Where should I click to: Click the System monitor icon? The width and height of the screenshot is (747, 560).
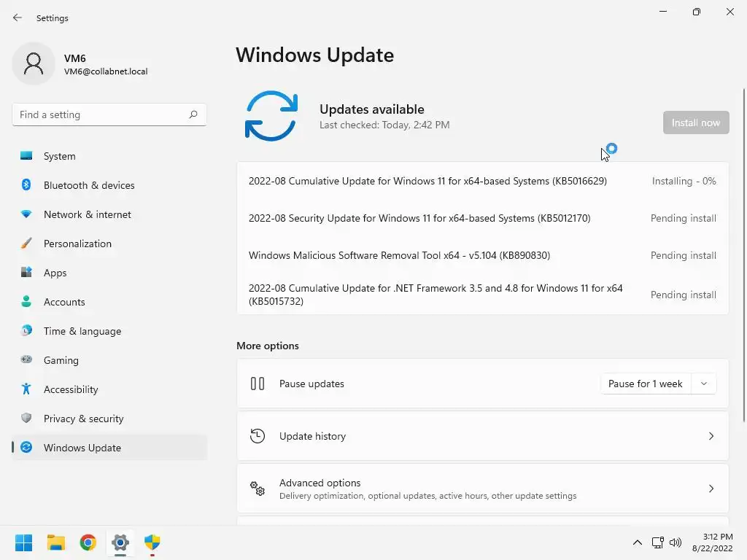click(x=26, y=156)
